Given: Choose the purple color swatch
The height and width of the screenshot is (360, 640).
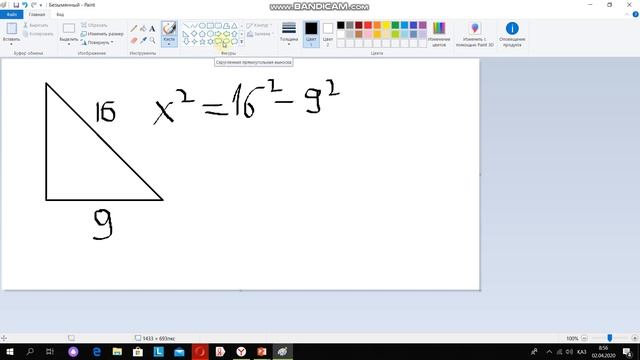Looking at the screenshot, I should 422,25.
